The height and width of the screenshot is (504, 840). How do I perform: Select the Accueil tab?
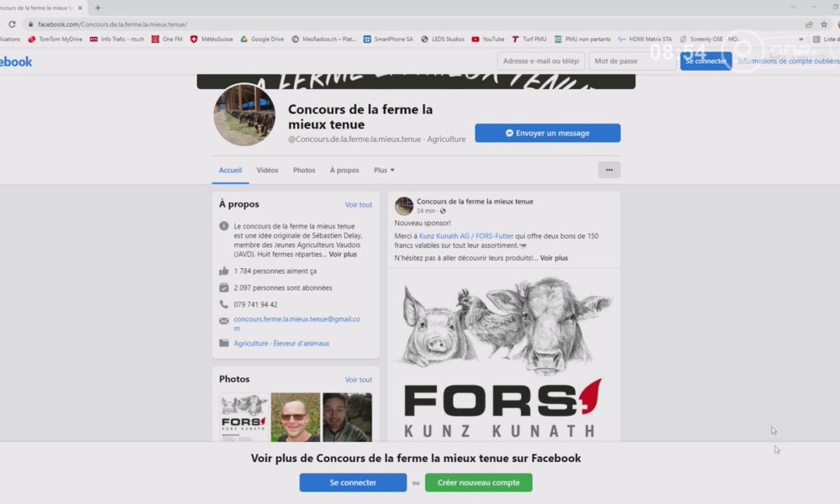coord(230,171)
